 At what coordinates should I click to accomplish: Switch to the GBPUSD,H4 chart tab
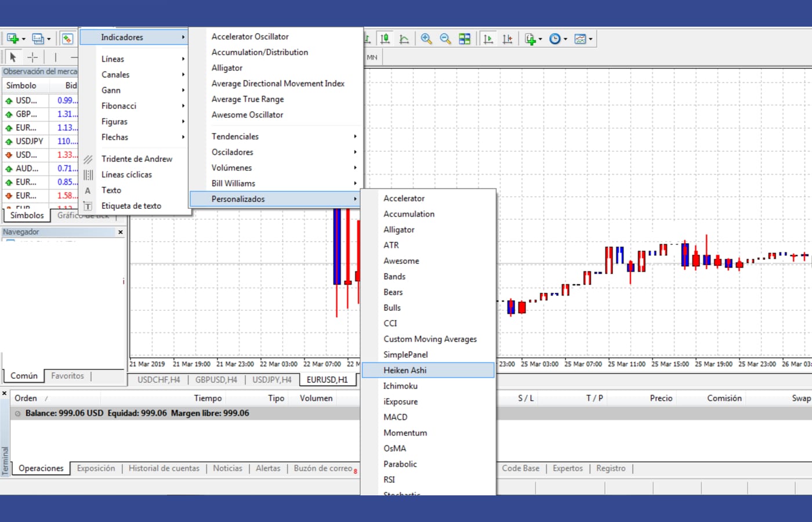216,380
